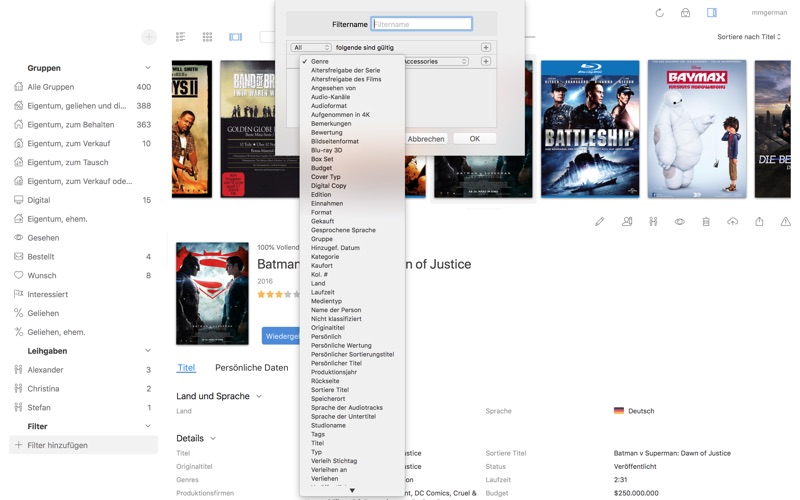Click the warning triangle icon
800x500 pixels.
pyautogui.click(x=786, y=221)
